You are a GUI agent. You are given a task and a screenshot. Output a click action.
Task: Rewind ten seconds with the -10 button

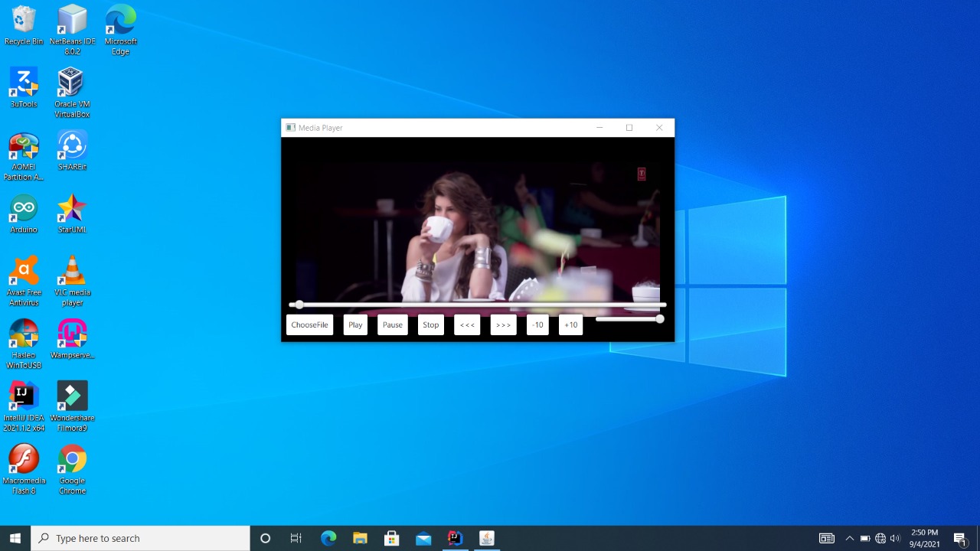(x=537, y=324)
